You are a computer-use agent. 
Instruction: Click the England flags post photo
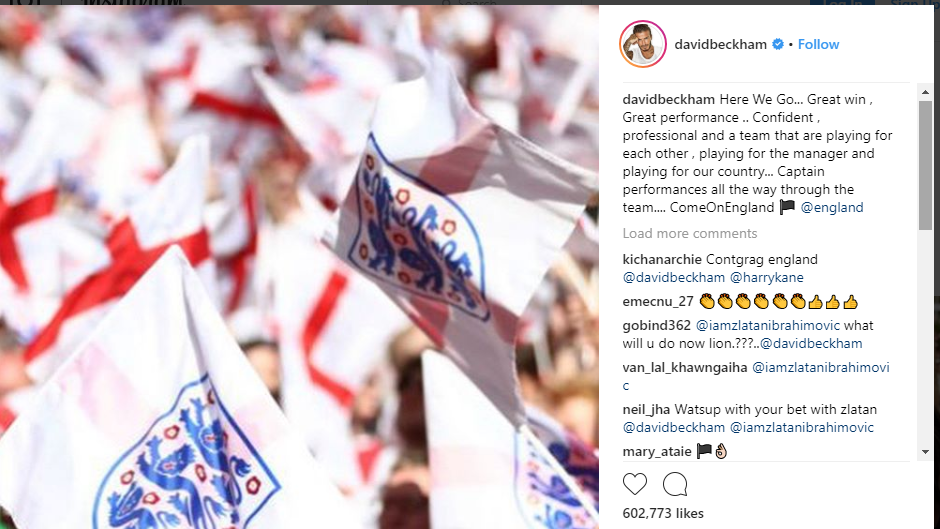[299, 267]
